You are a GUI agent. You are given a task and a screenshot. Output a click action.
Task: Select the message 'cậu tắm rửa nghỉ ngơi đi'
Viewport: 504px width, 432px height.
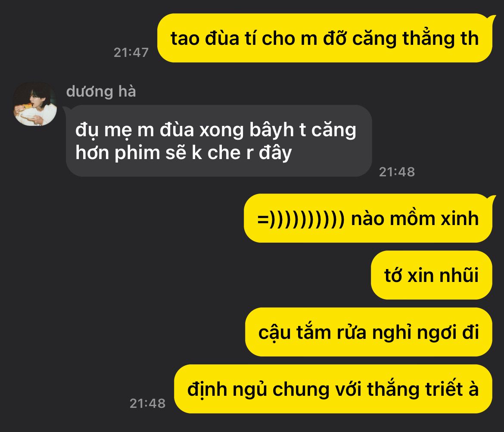pyautogui.click(x=369, y=332)
